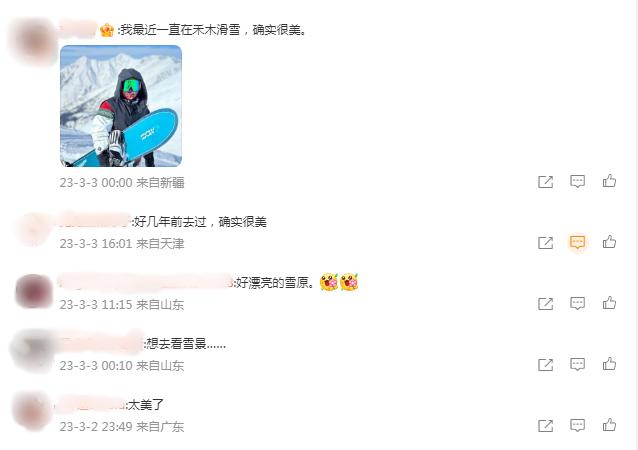638x450 pixels.
Task: Like the 太美了 comment
Action: click(609, 425)
